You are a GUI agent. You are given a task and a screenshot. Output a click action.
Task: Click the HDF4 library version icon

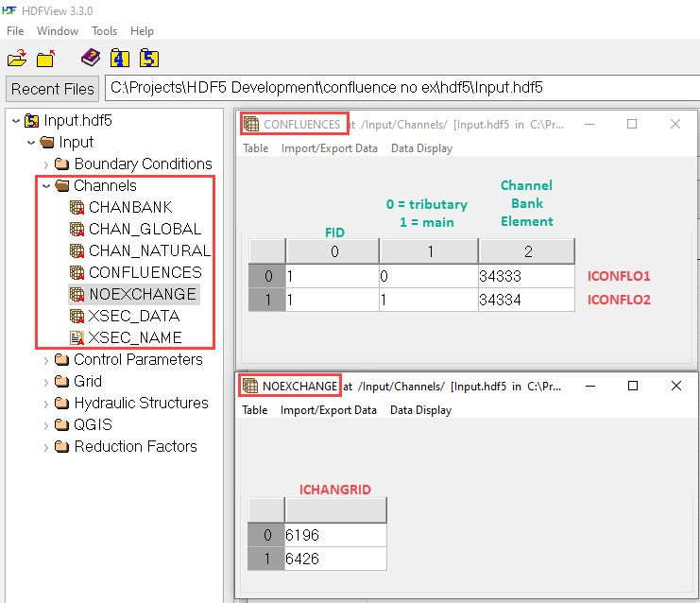click(119, 59)
